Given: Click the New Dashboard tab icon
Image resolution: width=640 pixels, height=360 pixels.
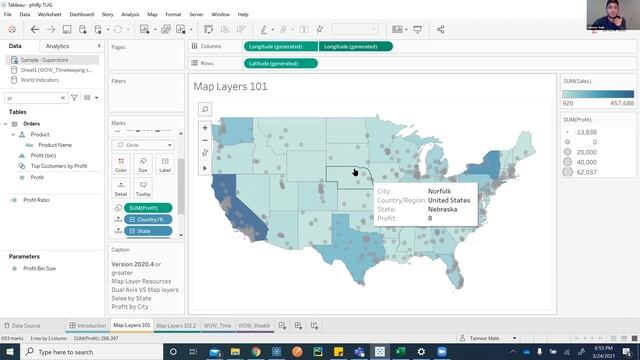Looking at the screenshot, I should coord(298,325).
